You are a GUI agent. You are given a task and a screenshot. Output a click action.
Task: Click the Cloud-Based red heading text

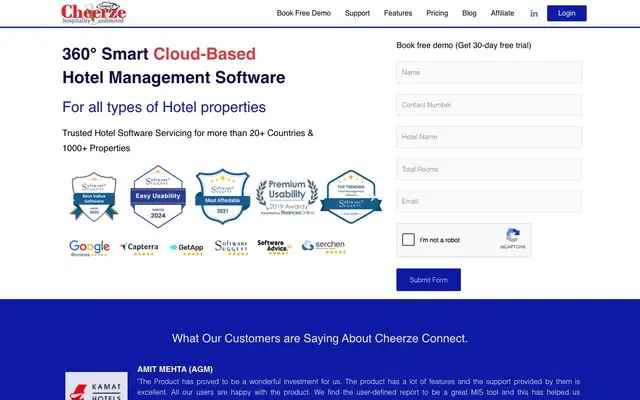pyautogui.click(x=204, y=54)
